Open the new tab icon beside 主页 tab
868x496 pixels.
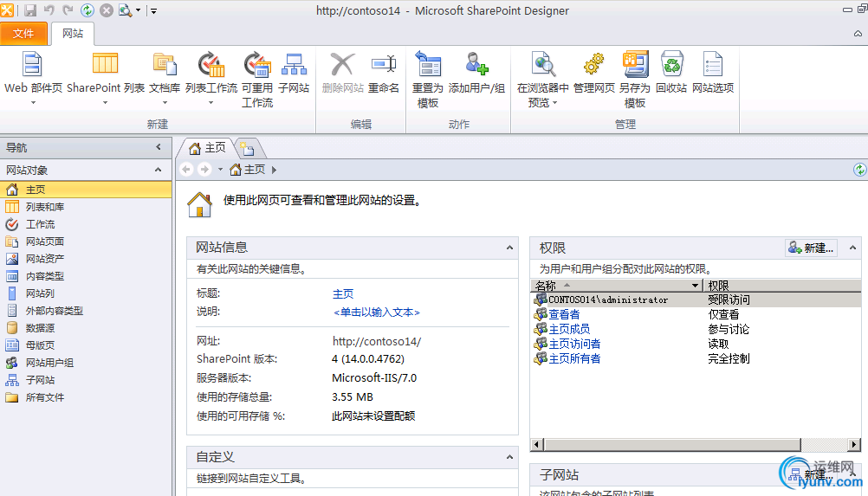(247, 148)
